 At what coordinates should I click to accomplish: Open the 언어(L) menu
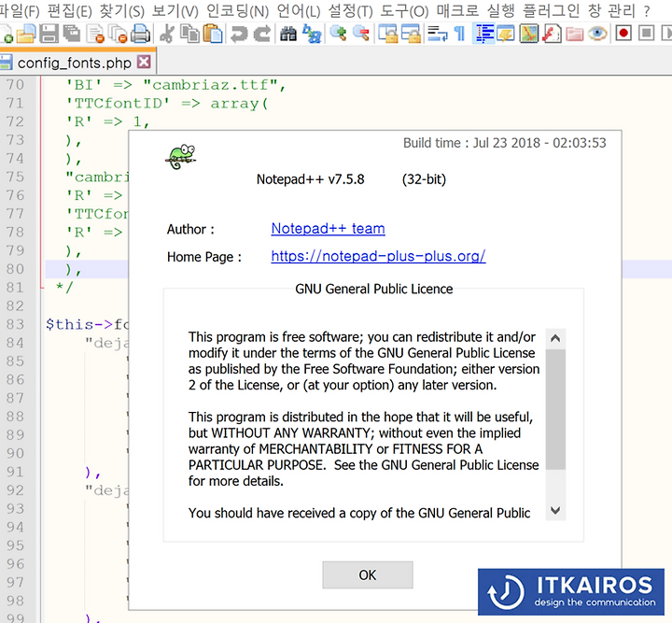tap(299, 10)
